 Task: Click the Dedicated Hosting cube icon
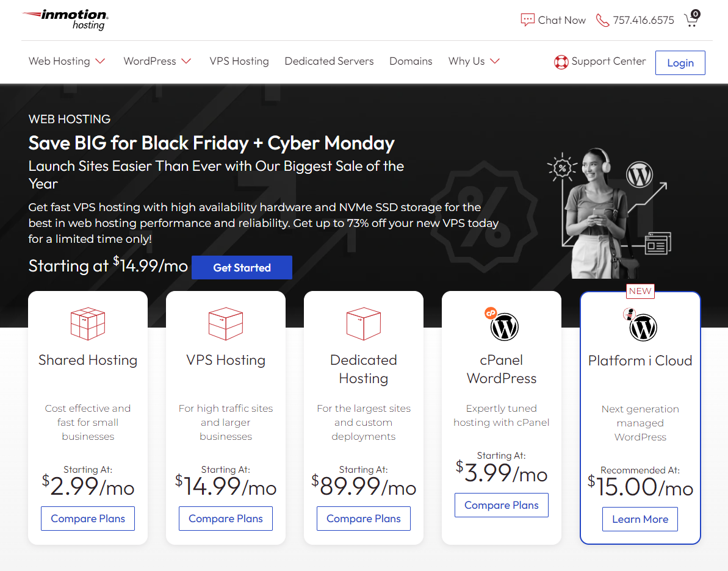[364, 323]
